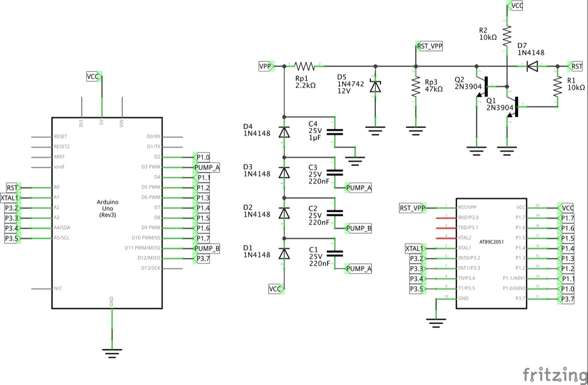Click capacitor C1 220nF symbol

coord(335,254)
